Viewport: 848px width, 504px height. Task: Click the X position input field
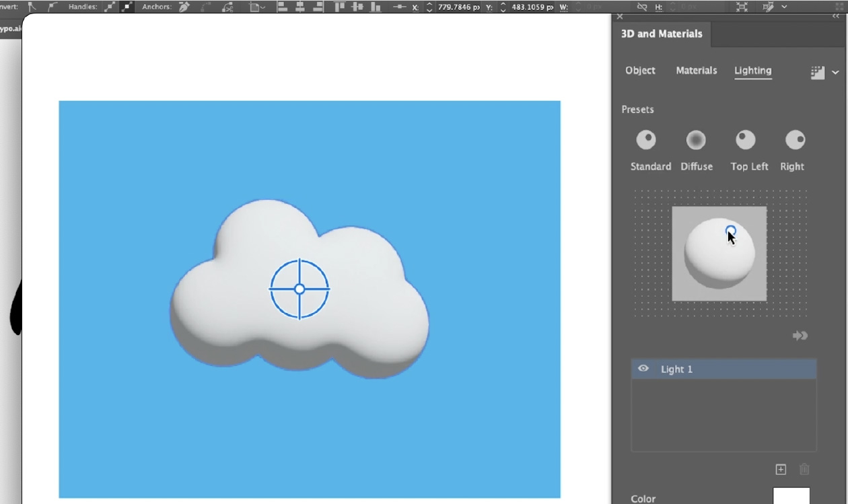pos(458,7)
